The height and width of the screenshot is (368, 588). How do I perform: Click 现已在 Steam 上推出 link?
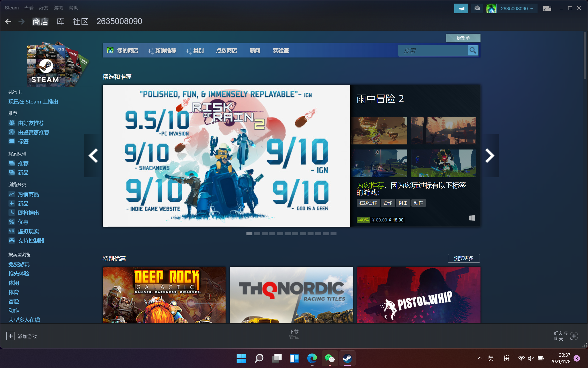[33, 102]
